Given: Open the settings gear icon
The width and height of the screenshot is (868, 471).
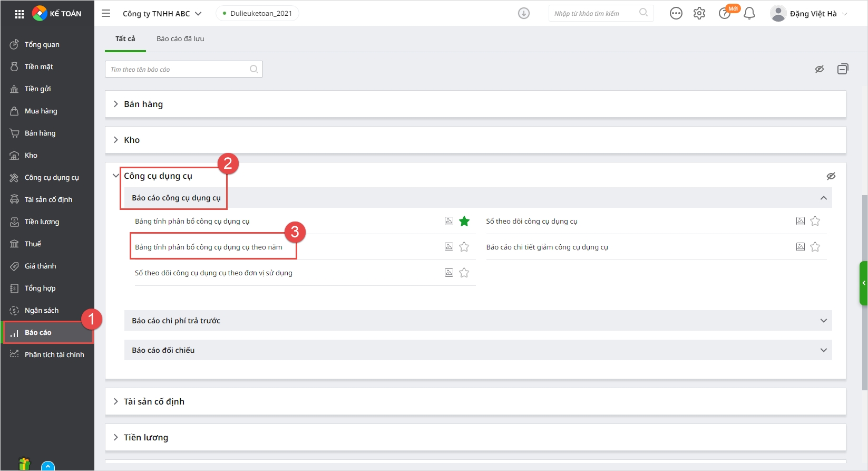Looking at the screenshot, I should tap(699, 14).
